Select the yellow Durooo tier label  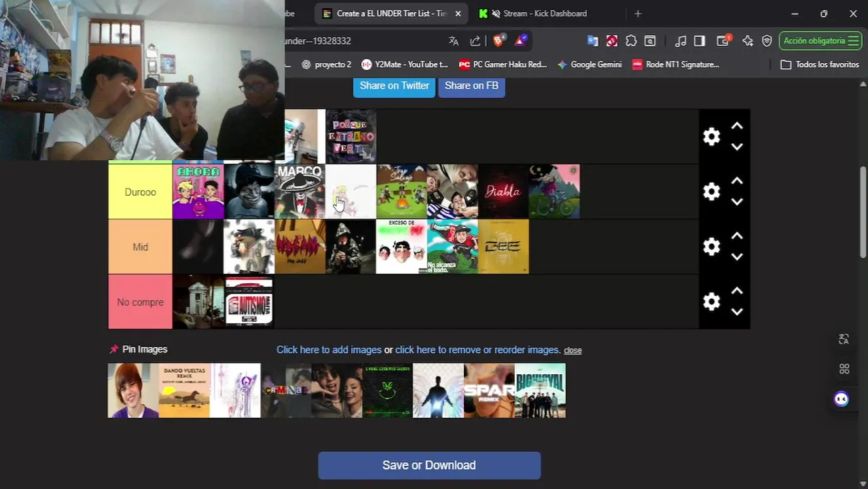tap(141, 192)
